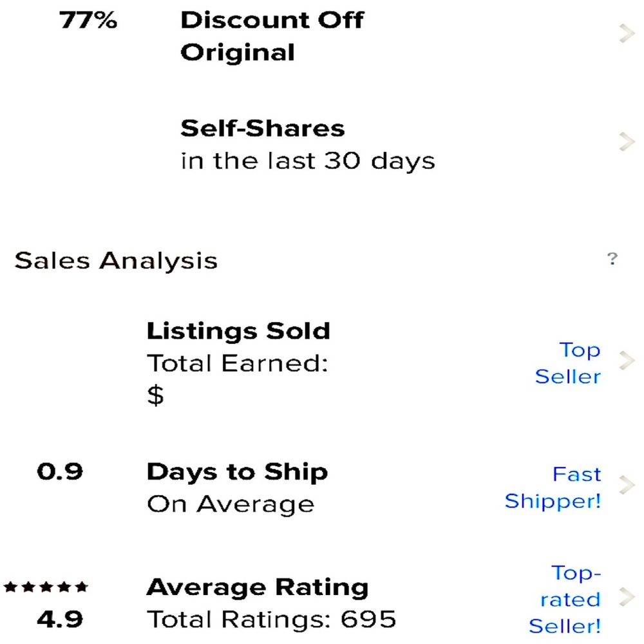
Task: Open the Average Rating chevron arrow
Action: click(x=627, y=597)
